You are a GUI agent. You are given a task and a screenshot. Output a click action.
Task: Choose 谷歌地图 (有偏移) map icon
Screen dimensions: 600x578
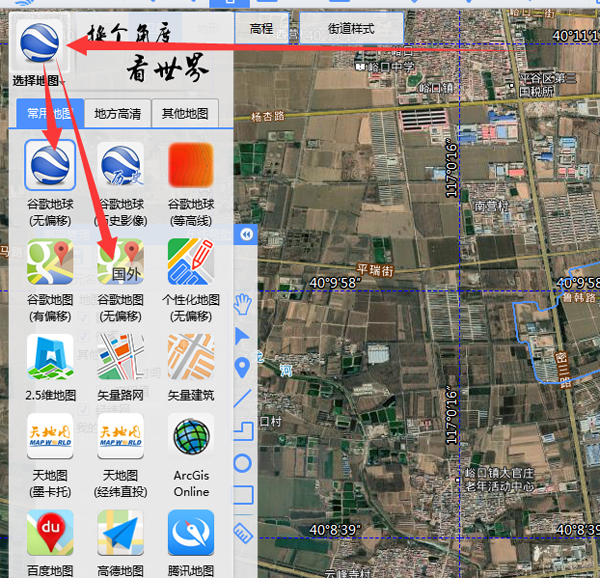point(50,262)
